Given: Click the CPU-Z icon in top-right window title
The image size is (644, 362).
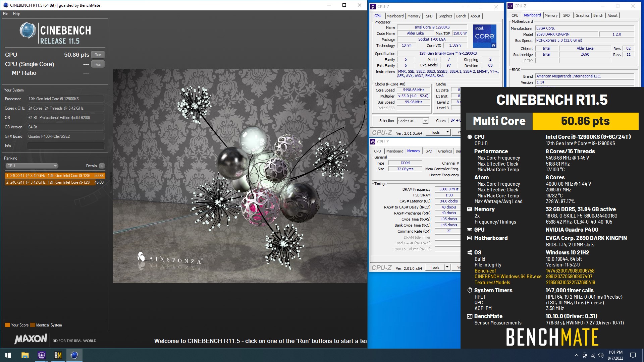Looking at the screenshot, I should coord(510,6).
